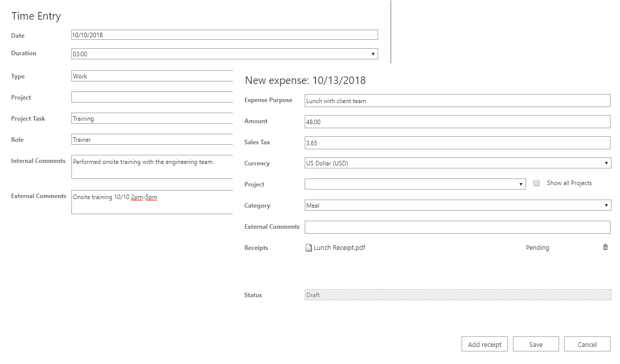This screenshot has width=620, height=364.
Task: Click the Add receipt button
Action: click(485, 344)
